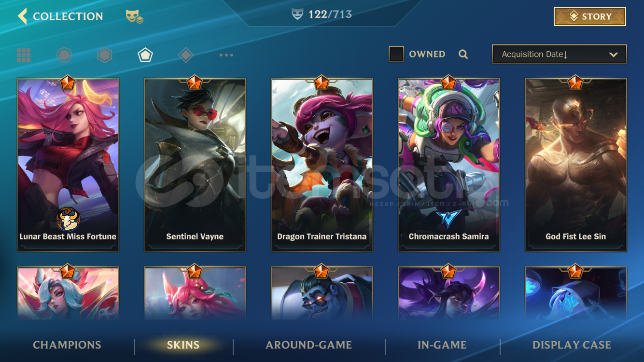644x362 pixels.
Task: Switch to the Champions tab
Action: 67,345
